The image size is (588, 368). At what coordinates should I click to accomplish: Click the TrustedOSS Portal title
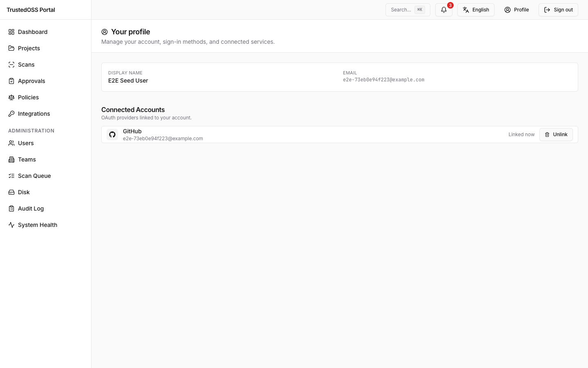pyautogui.click(x=31, y=10)
